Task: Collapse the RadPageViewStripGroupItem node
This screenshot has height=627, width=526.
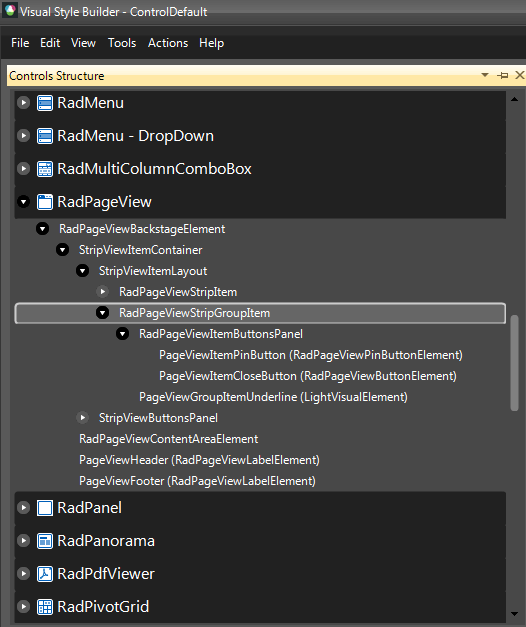Action: point(102,313)
